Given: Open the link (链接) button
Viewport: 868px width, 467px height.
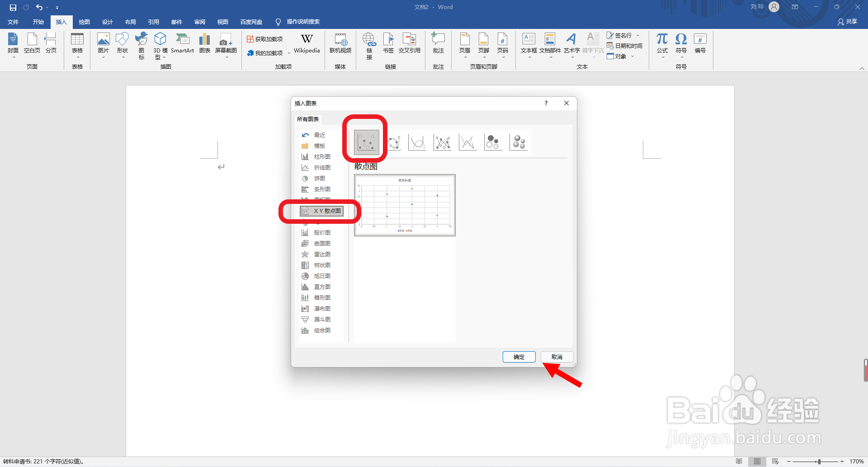Looking at the screenshot, I should click(x=369, y=46).
